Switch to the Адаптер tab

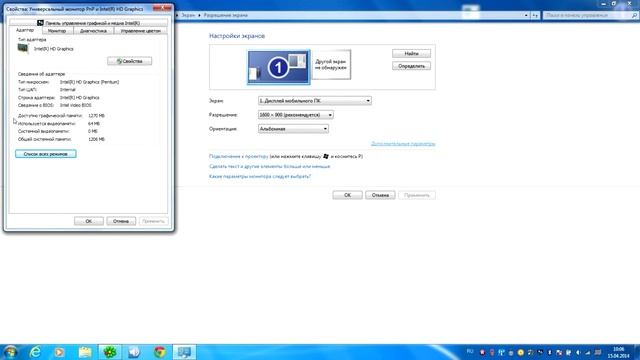(x=25, y=30)
